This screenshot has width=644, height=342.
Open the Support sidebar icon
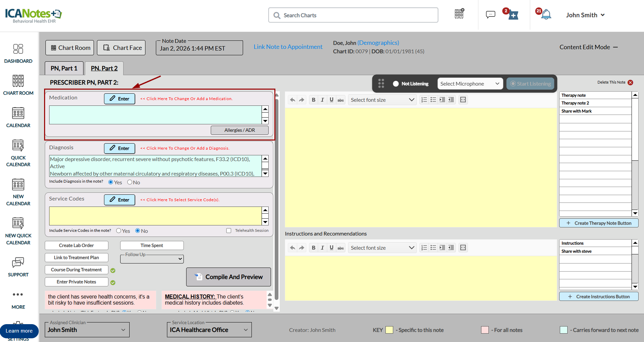click(x=18, y=267)
